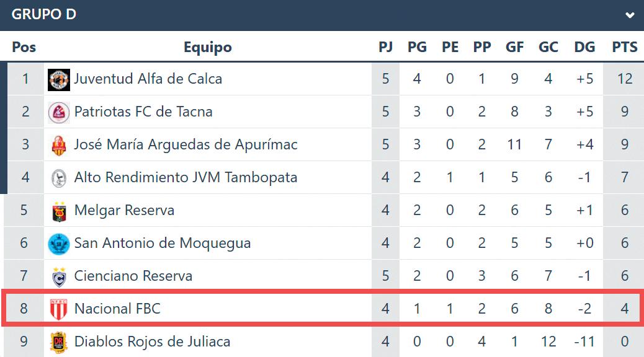644x357 pixels.
Task: Collapse the GRUPO D chevron arrow
Action: coord(630,15)
